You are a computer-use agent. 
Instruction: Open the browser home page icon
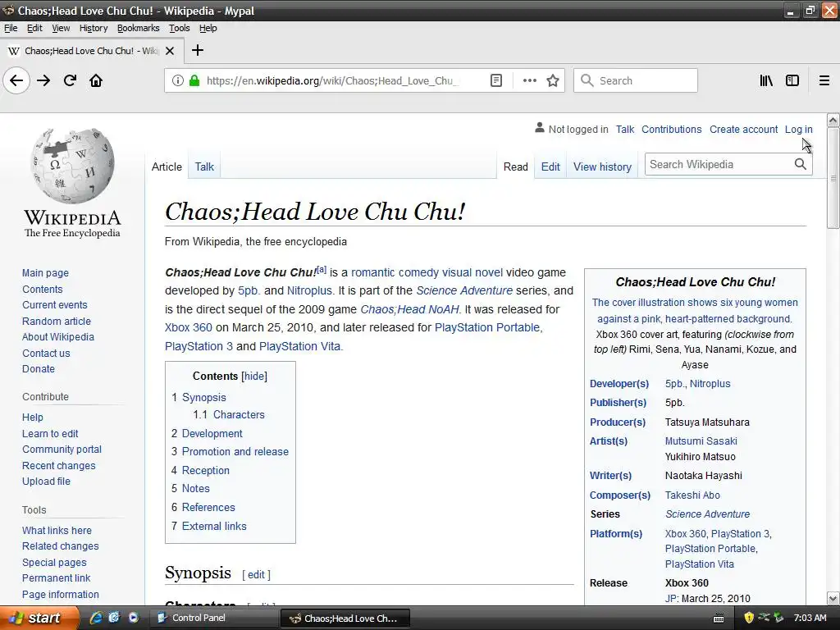96,81
